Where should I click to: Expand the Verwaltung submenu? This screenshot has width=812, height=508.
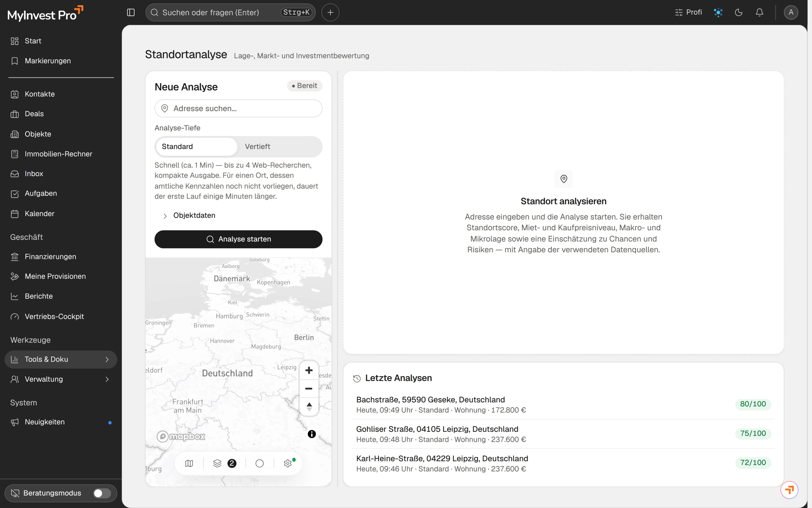coord(61,379)
